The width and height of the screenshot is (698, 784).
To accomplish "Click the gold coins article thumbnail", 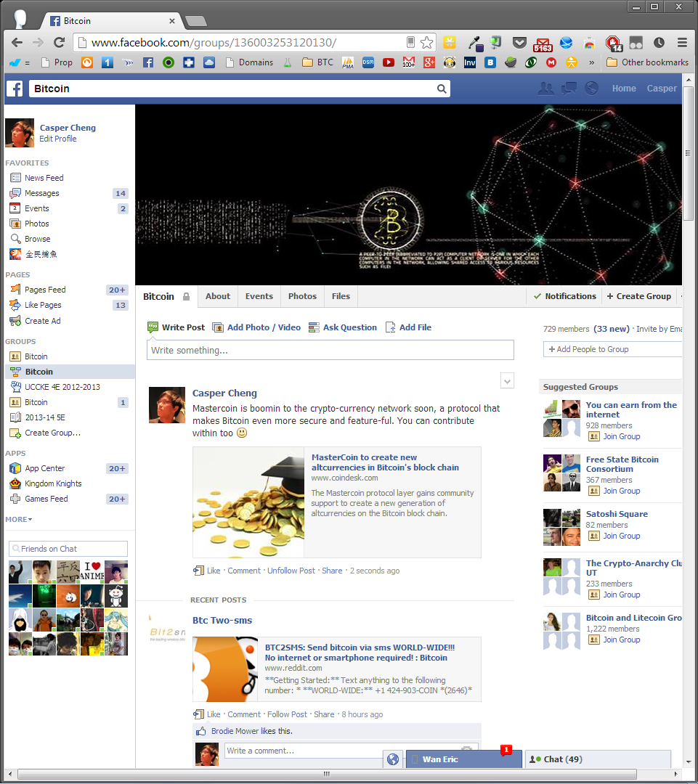I will click(248, 502).
